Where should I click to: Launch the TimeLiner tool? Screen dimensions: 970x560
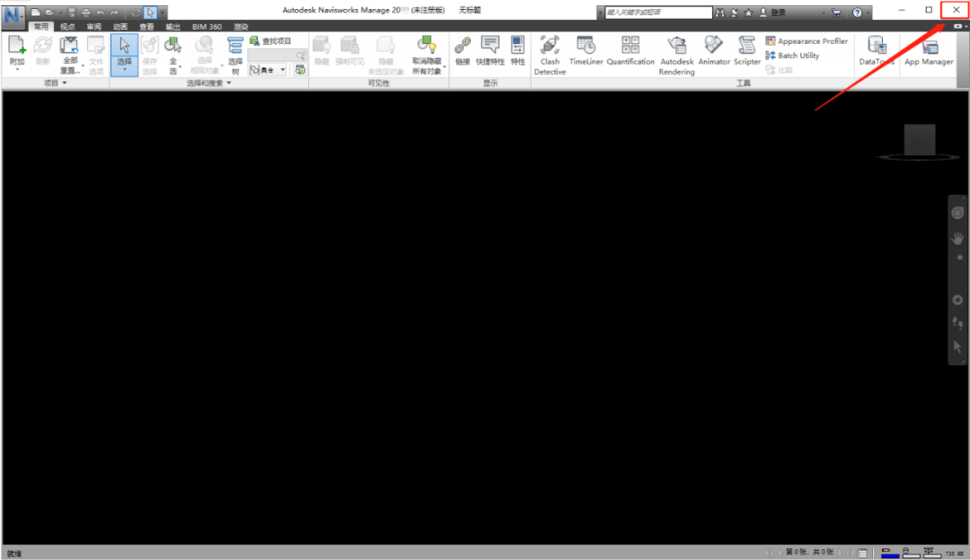pyautogui.click(x=586, y=50)
